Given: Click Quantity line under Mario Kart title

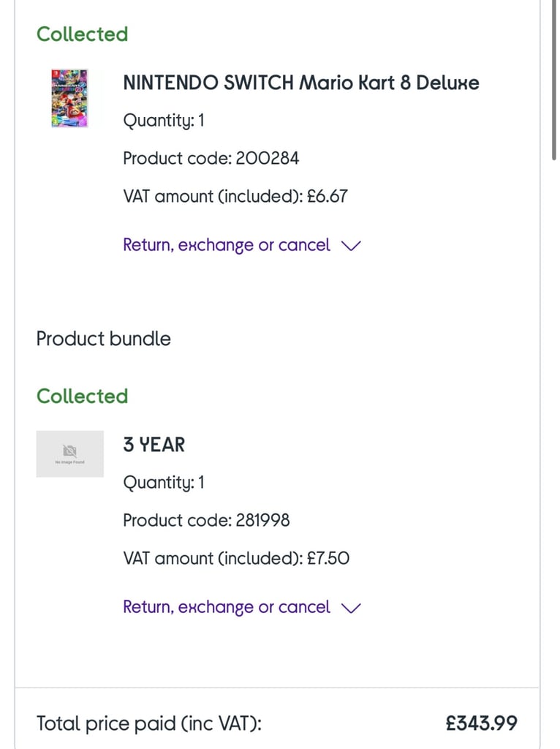Looking at the screenshot, I should (x=164, y=121).
